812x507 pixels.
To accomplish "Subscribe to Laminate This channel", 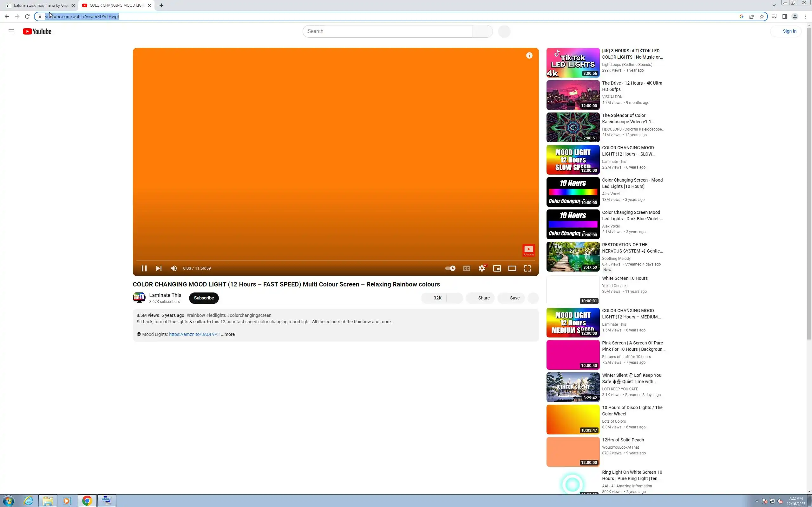I will 204,298.
